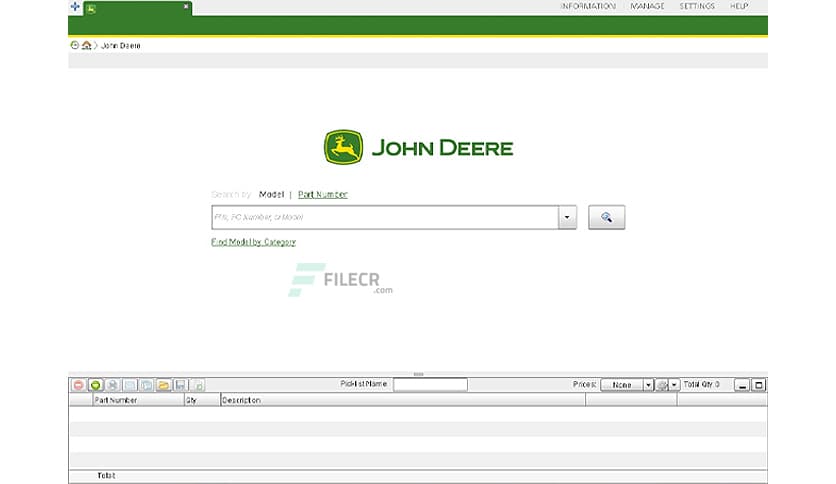The image size is (836, 484).
Task: Expand the arrow beside the gear icon
Action: pos(674,385)
